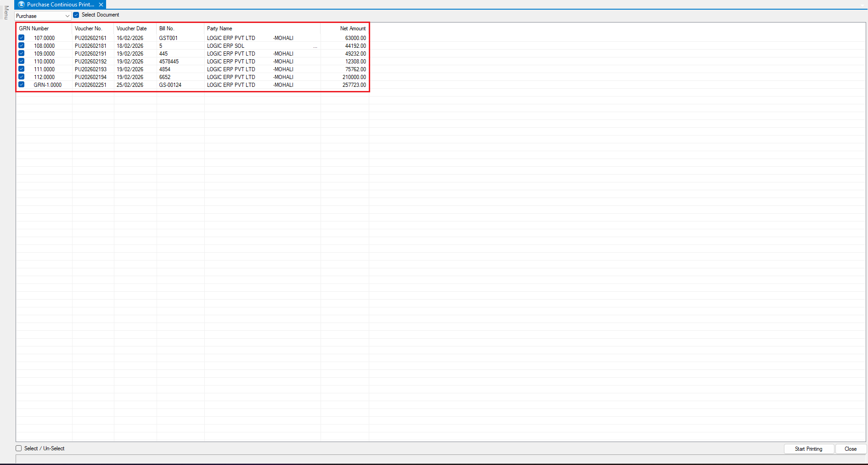This screenshot has height=465, width=868.
Task: Click the Net Amount column header
Action: coord(352,28)
